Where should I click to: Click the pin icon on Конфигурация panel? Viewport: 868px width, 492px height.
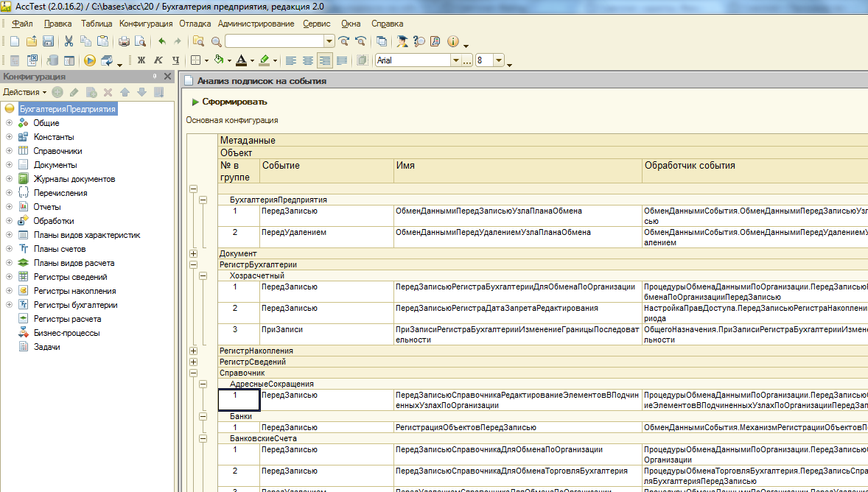(155, 77)
